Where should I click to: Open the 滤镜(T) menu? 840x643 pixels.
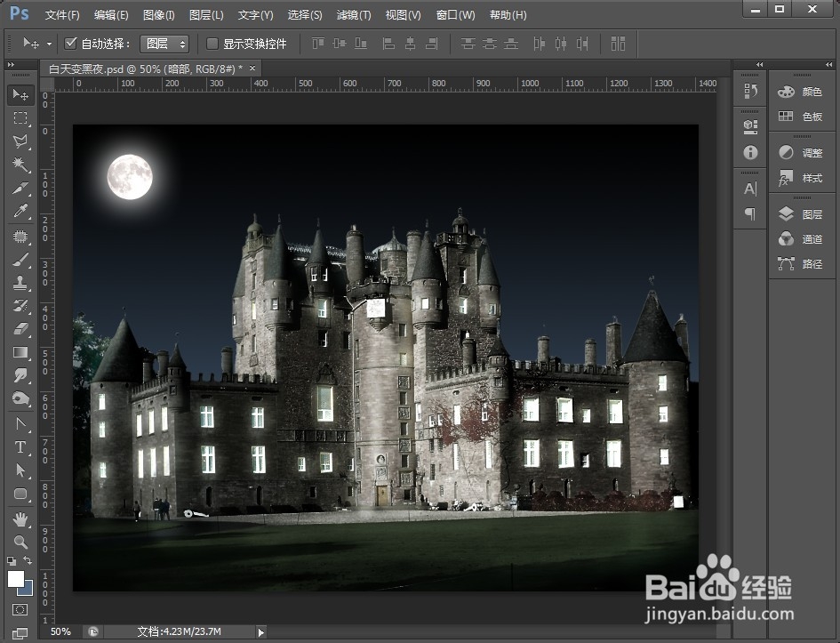[x=354, y=15]
